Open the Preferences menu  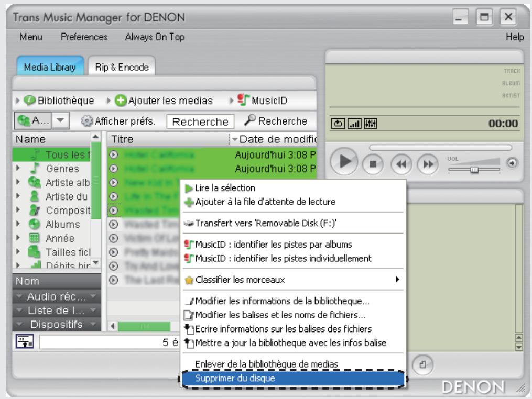pyautogui.click(x=84, y=37)
